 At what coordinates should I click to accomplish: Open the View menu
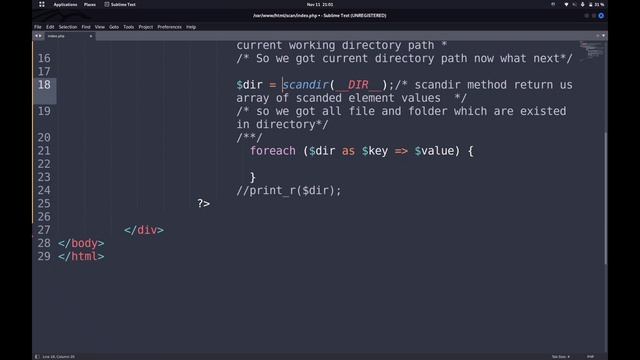coord(100,27)
